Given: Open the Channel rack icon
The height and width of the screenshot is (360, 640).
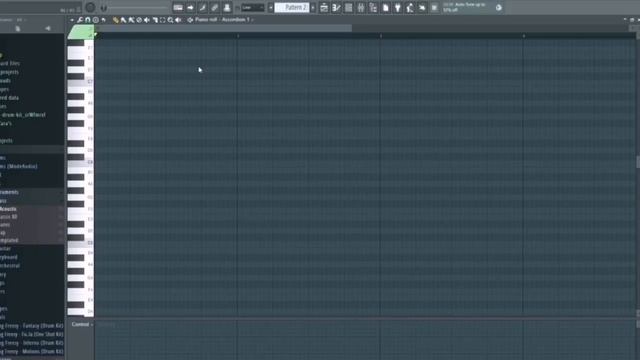Looking at the screenshot, I should tap(349, 7).
